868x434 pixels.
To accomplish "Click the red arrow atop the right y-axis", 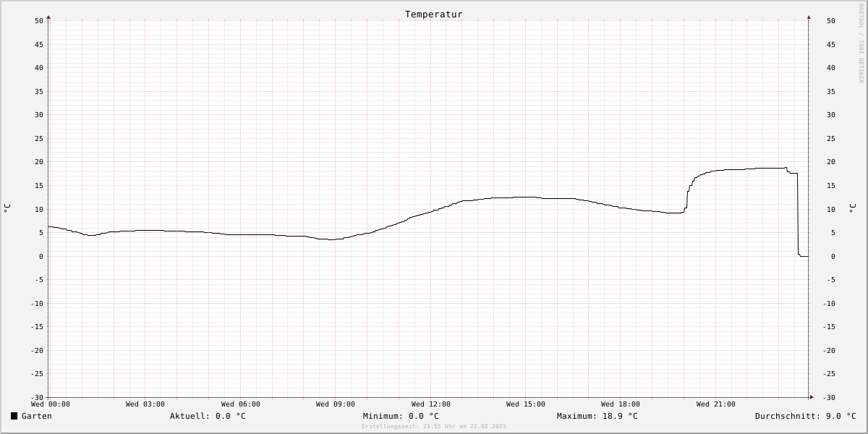I will [x=809, y=17].
